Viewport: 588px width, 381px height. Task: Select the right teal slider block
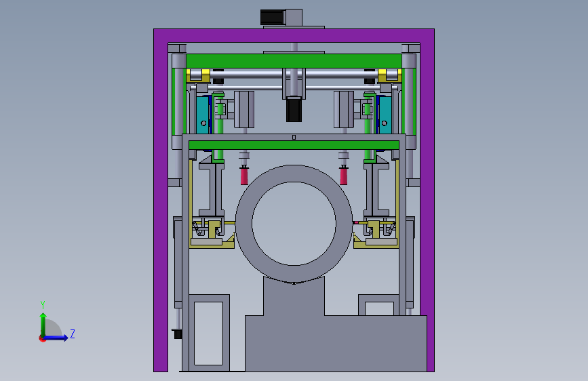[385, 115]
